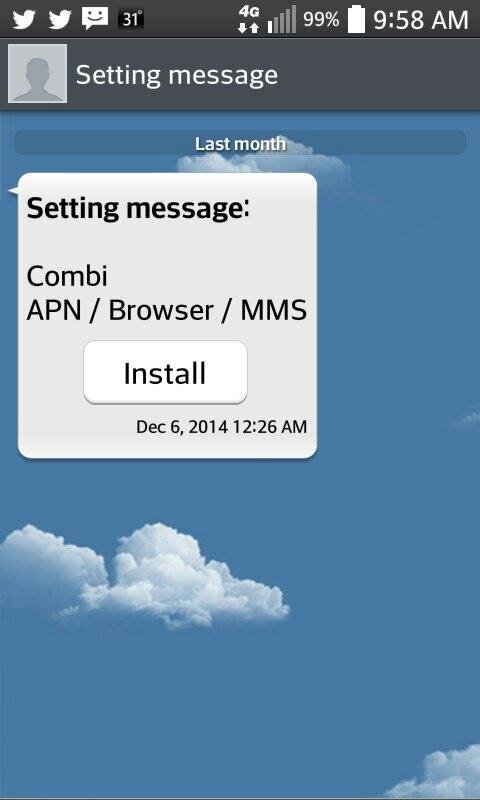Tap the 9:58 AM clock
The image size is (480, 800).
[x=421, y=20]
